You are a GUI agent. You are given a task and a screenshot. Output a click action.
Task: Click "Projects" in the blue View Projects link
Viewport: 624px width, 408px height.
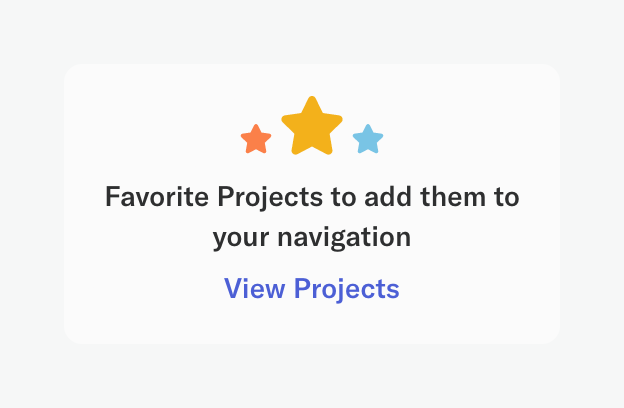tap(346, 289)
